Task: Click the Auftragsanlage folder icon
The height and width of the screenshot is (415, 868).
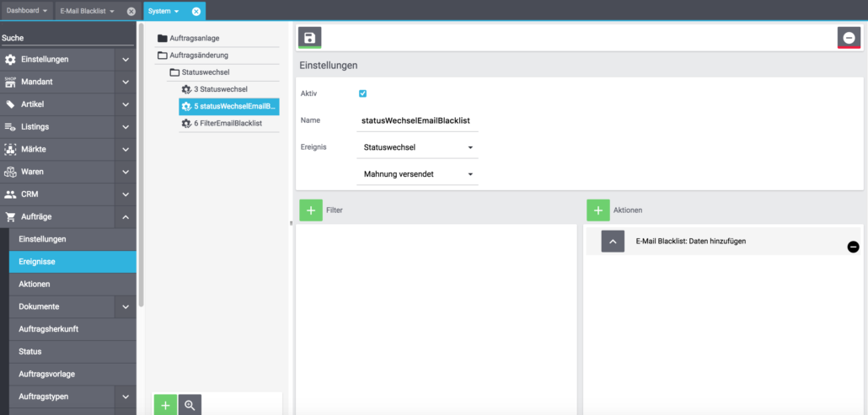Action: 162,39
